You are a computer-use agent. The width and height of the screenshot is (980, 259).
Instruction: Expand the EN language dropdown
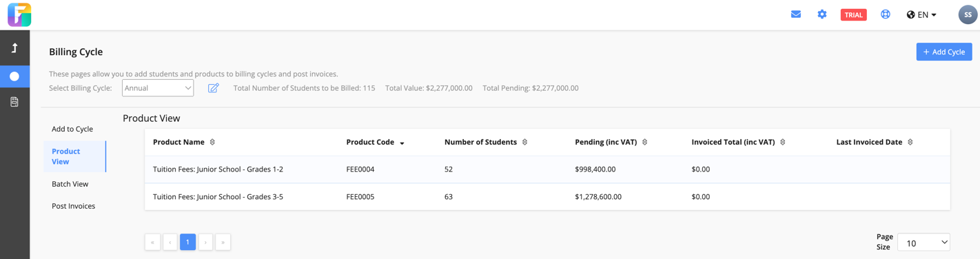coord(921,14)
